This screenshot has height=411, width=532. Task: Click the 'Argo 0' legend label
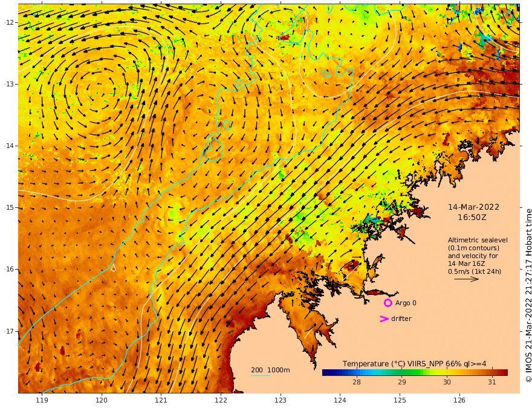pos(406,303)
